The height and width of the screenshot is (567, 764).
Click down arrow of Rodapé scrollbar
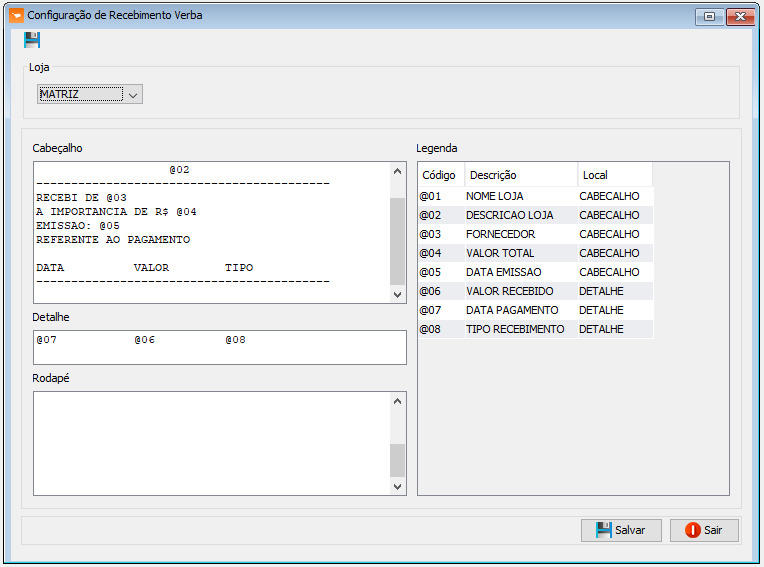(398, 485)
